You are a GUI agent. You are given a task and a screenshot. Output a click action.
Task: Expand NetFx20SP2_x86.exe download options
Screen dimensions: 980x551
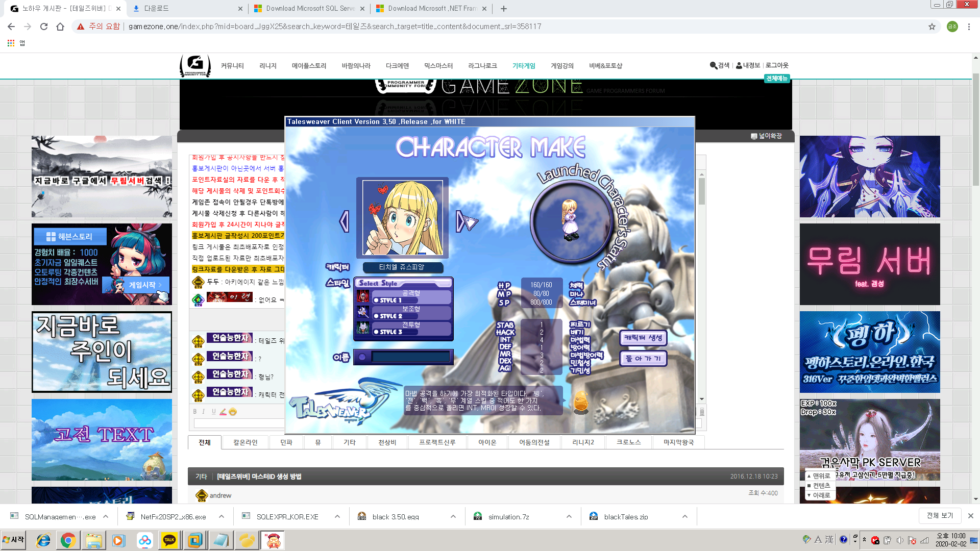(222, 517)
